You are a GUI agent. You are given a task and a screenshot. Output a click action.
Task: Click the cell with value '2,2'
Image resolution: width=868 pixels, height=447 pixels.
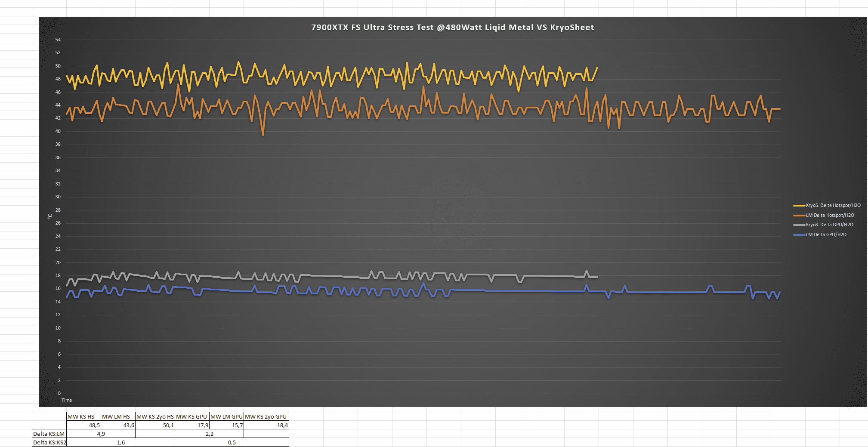tap(210, 434)
